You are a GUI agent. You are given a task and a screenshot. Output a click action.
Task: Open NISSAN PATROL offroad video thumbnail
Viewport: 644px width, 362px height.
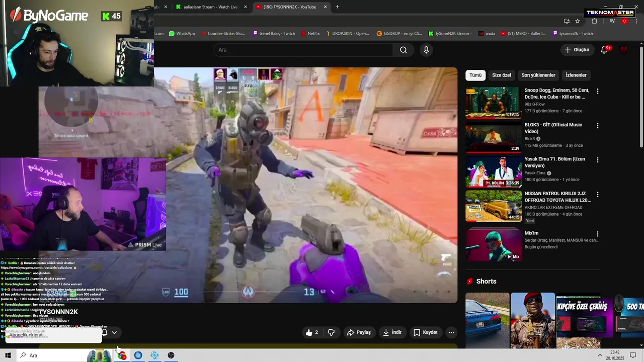[x=494, y=206]
